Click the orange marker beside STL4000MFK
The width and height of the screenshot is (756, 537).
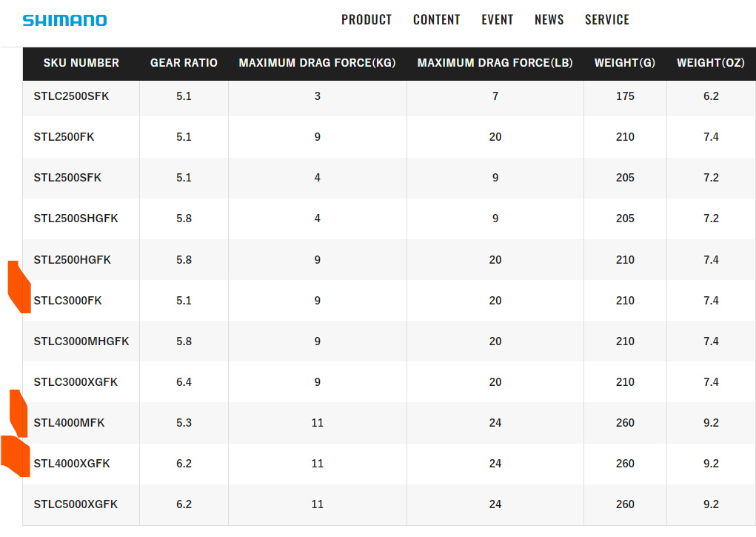click(19, 413)
